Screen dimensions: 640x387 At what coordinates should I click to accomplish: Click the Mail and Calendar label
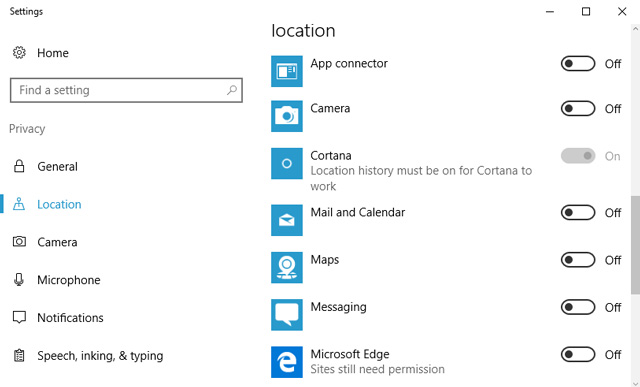(x=358, y=212)
